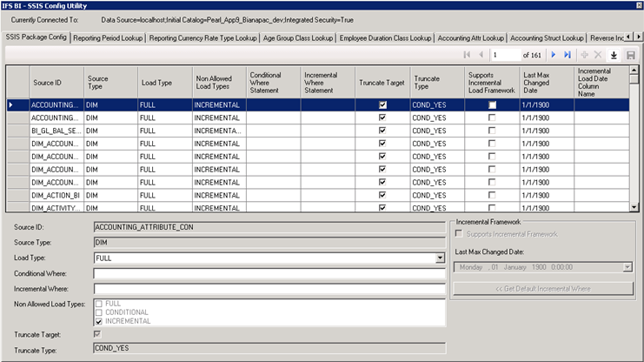Toggle Truncate Target for BI_GL_BAL_SE row
This screenshot has width=644, height=362.
382,131
